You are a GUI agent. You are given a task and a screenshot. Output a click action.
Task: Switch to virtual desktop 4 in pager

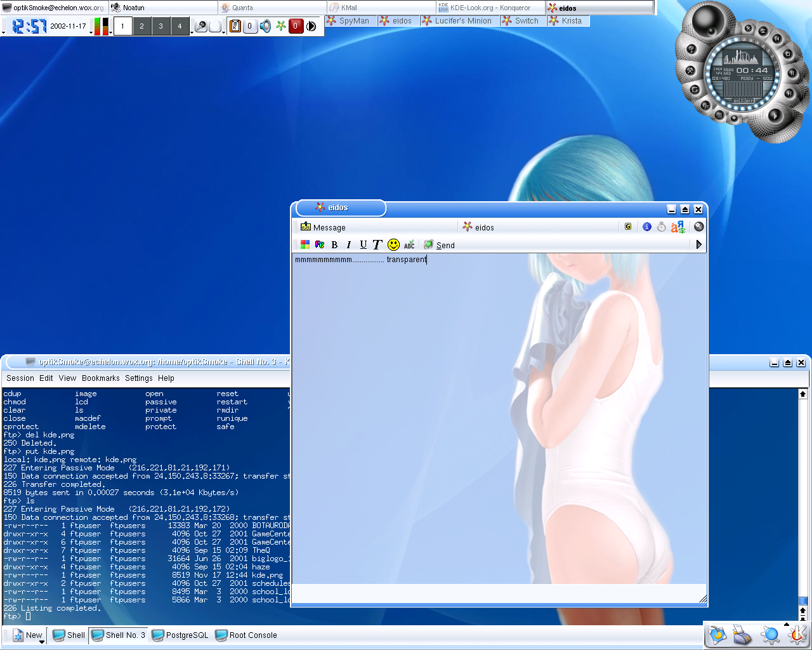coord(180,26)
